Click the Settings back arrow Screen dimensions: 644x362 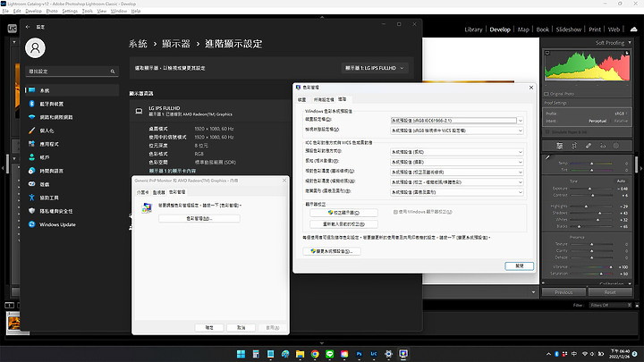28,27
